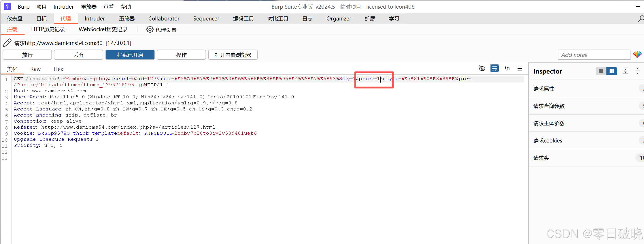Click 打开内嵌浏览器 button
This screenshot has width=644, height=244.
click(x=233, y=55)
